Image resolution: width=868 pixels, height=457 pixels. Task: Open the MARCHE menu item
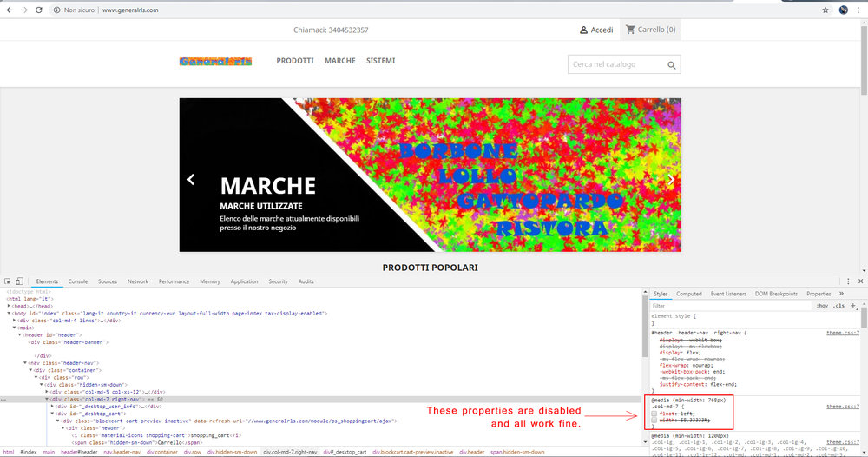(x=340, y=61)
